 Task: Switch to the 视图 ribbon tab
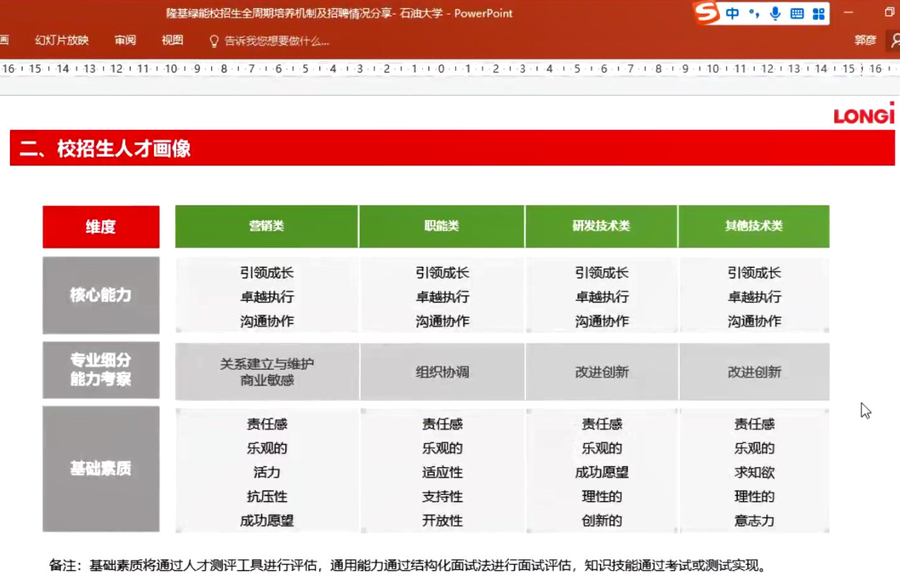coord(173,41)
